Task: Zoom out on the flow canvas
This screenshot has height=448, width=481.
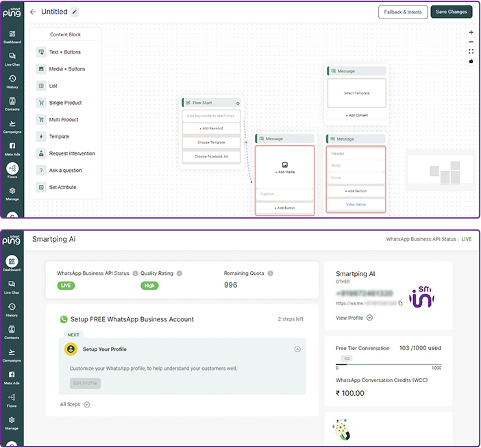Action: point(471,42)
